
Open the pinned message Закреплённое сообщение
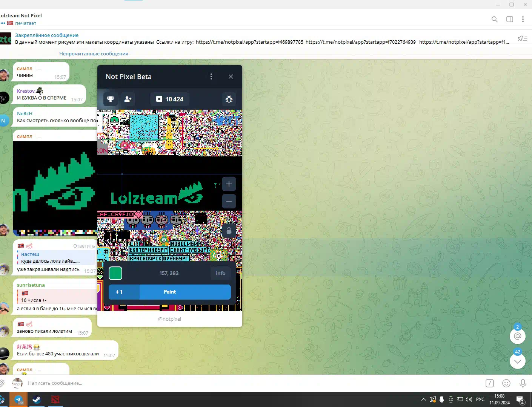tap(261, 38)
